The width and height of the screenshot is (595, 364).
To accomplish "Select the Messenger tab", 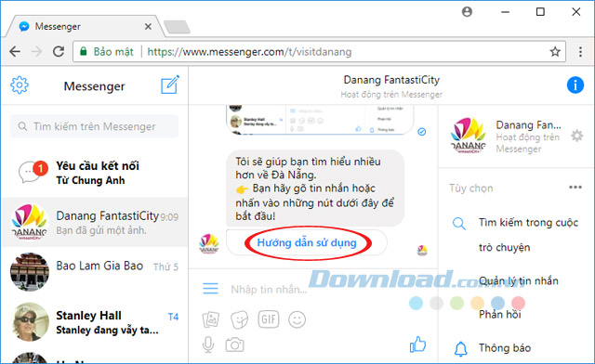I will click(85, 26).
